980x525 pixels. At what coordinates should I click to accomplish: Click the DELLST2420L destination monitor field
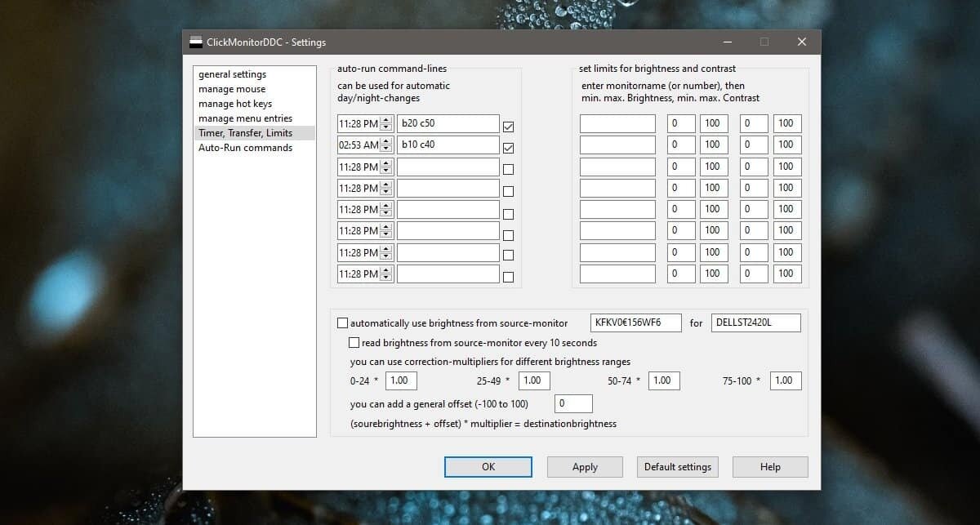(756, 323)
